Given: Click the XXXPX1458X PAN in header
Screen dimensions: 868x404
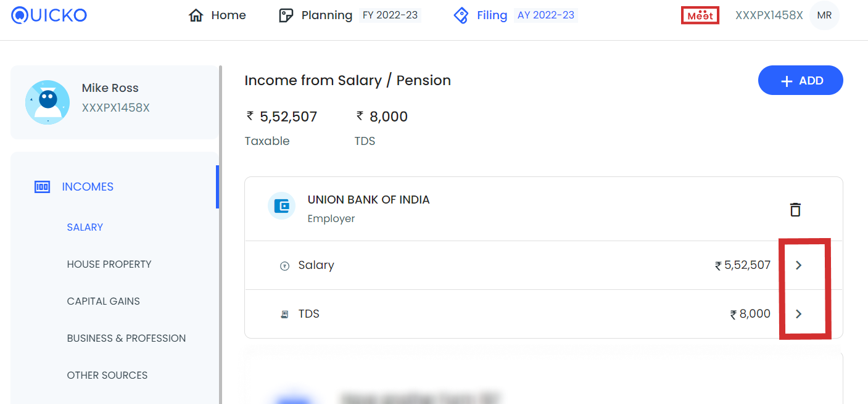Looking at the screenshot, I should point(769,15).
